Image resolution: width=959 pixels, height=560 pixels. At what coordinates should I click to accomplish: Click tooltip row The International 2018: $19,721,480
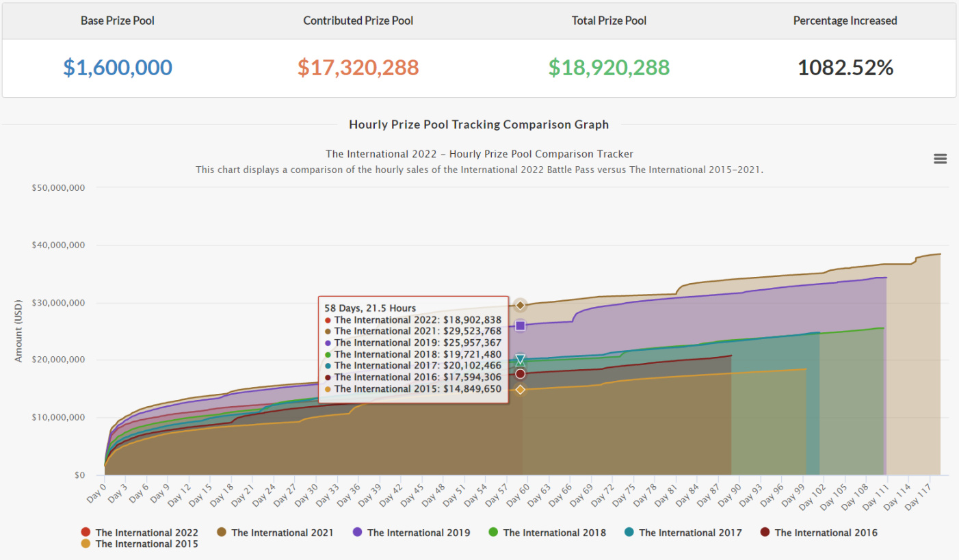(413, 354)
